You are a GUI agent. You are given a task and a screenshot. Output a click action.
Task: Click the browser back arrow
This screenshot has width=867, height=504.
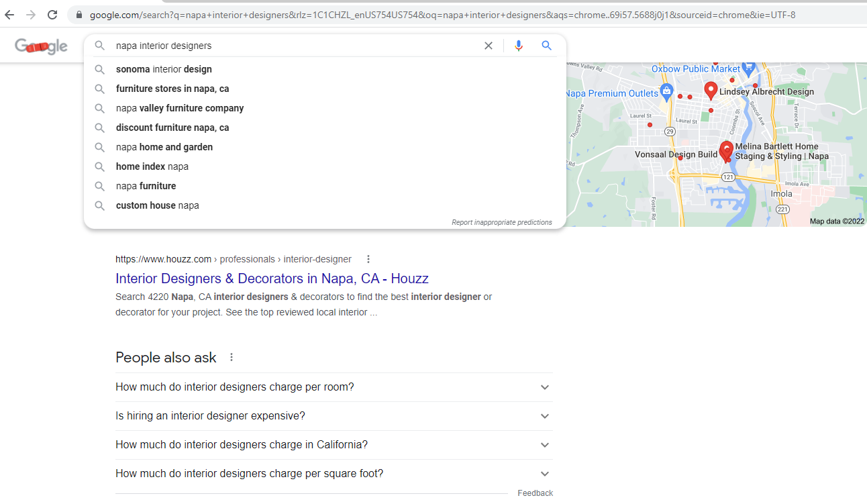pos(9,15)
